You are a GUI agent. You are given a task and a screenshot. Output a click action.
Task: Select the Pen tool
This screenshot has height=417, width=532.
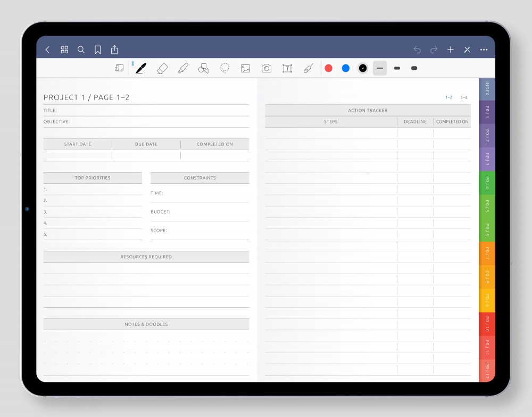(141, 68)
